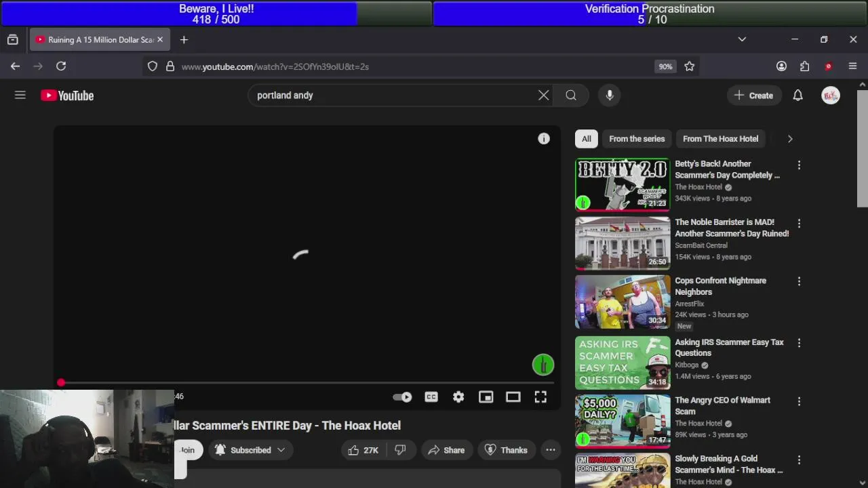The image size is (868, 488).
Task: Open the browser extensions puzzle icon
Action: (804, 66)
